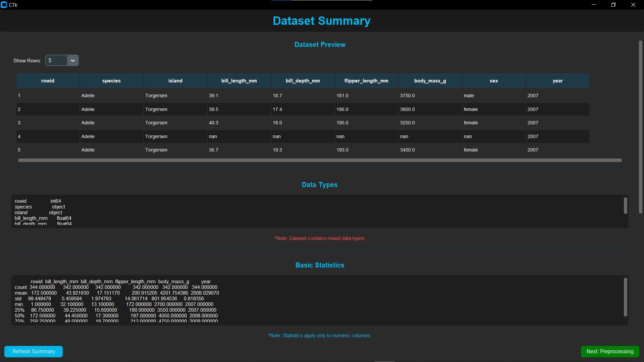Screen dimensions: 644x362
Task: Select the species column header
Action: pyautogui.click(x=111, y=81)
